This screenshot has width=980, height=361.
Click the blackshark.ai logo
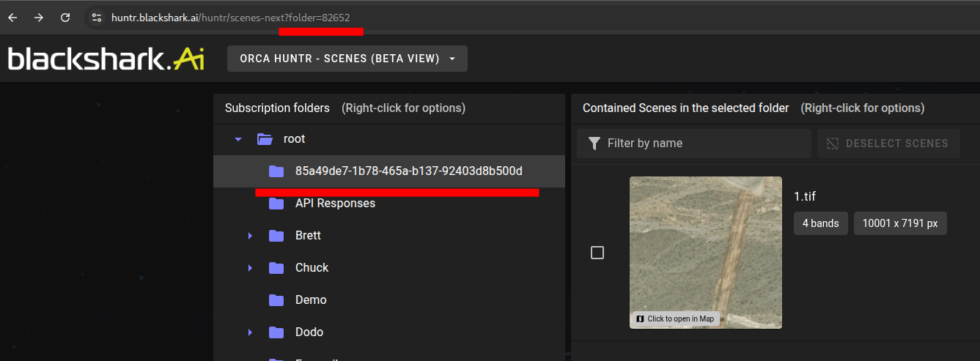[x=106, y=59]
